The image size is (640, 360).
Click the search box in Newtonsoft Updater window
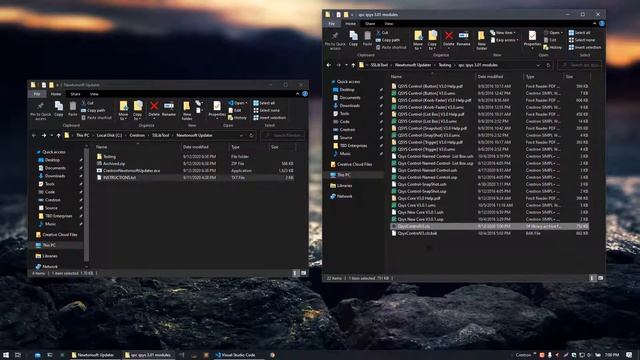click(x=283, y=136)
